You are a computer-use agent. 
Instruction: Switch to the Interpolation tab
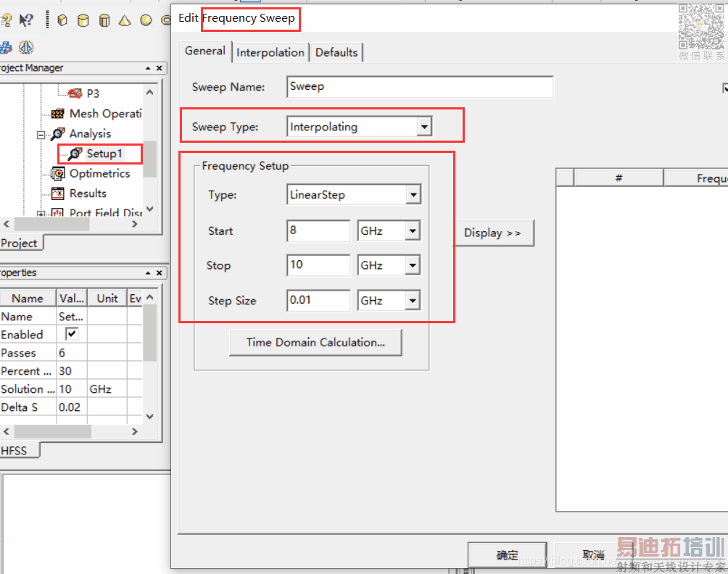click(x=270, y=52)
